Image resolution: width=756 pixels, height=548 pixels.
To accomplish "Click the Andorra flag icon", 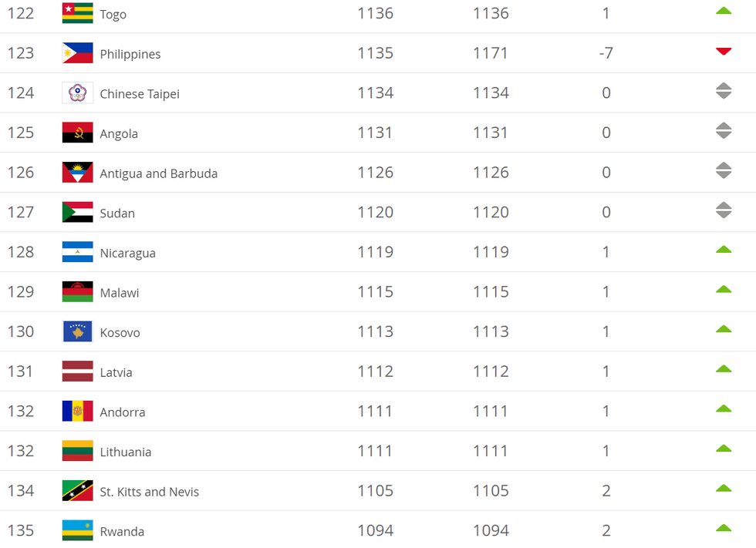I will point(77,411).
